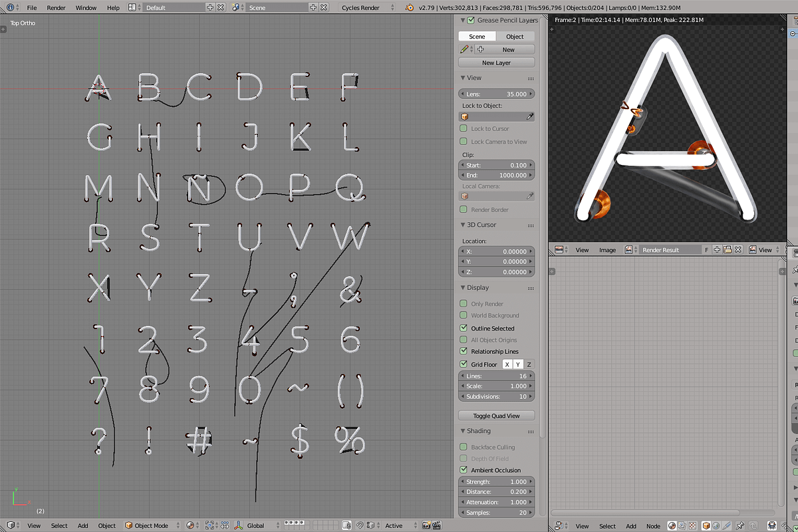Open the Cycles Render engine dropdown
This screenshot has height=532, width=798.
(368, 7)
